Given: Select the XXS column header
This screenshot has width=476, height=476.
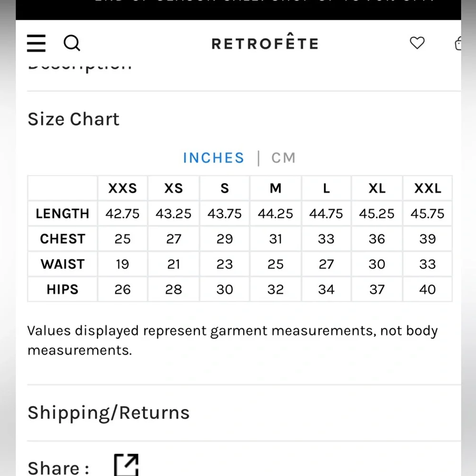Looking at the screenshot, I should click(122, 188).
